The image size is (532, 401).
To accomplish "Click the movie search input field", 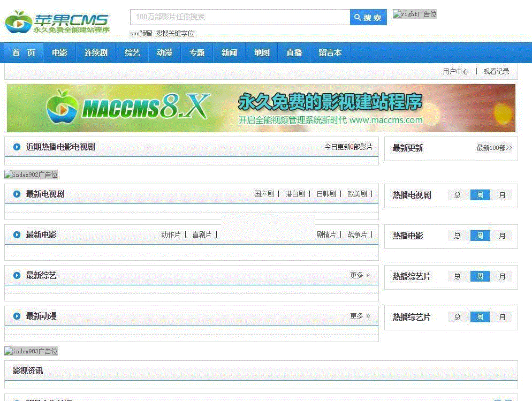I will click(x=240, y=17).
